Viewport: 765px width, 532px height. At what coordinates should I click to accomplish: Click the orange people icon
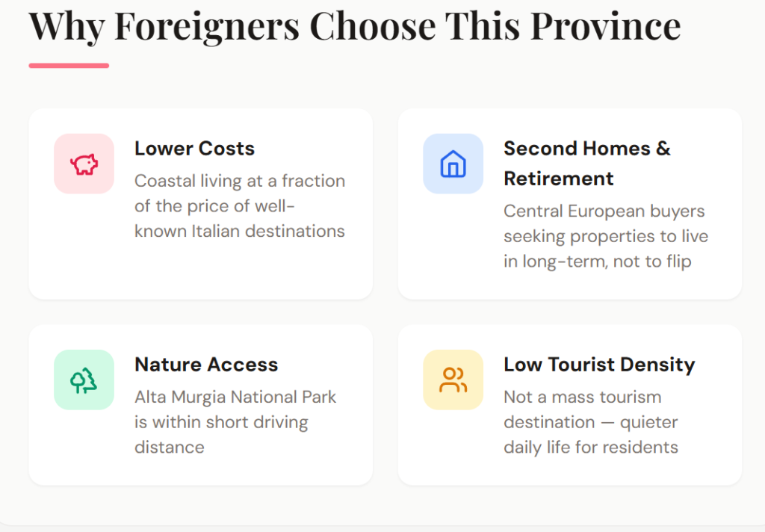[x=453, y=380]
